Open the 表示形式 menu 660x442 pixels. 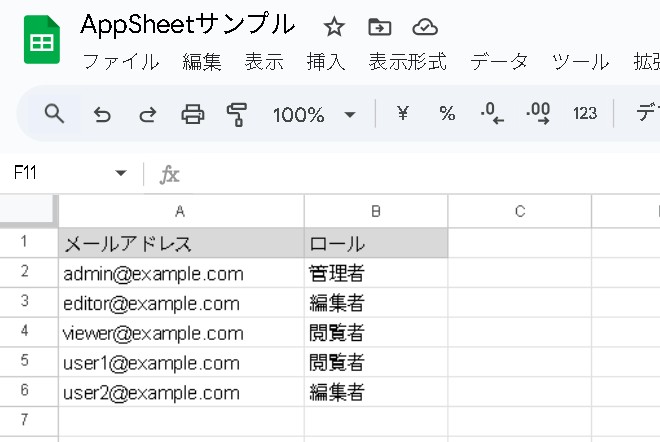(x=407, y=62)
